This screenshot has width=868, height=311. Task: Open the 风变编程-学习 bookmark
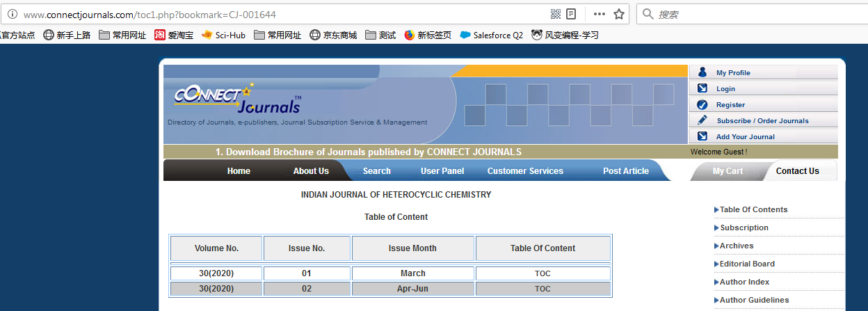[565, 35]
